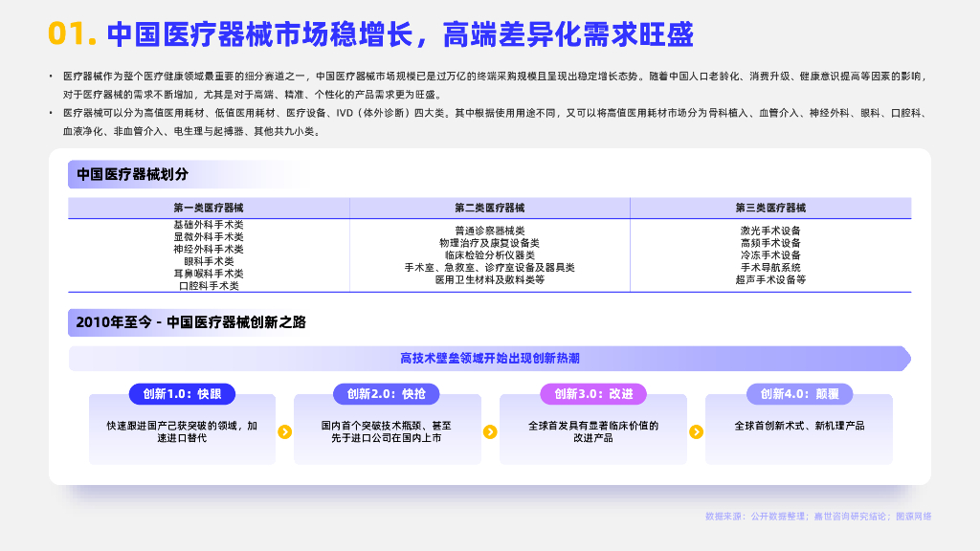Screen dimensions: 980x551
Task: Click the 创新4.0：颠覆 badge
Action: click(x=799, y=394)
